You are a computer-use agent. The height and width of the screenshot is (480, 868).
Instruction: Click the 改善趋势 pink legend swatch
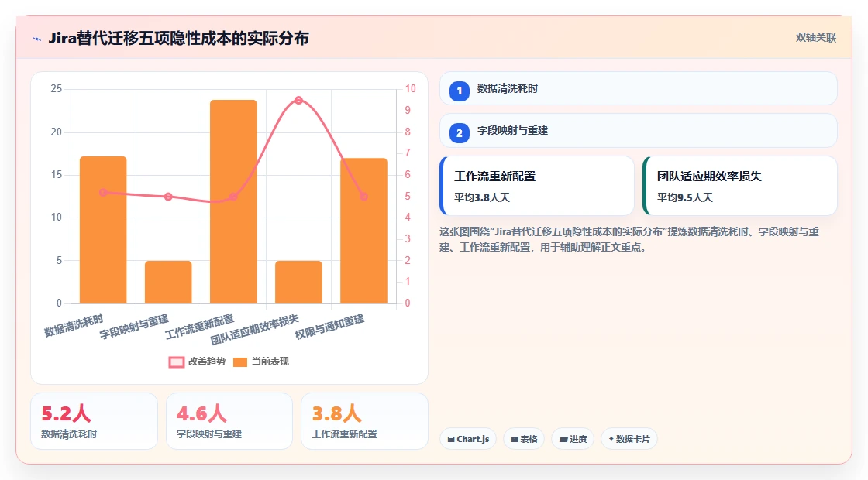tap(177, 362)
